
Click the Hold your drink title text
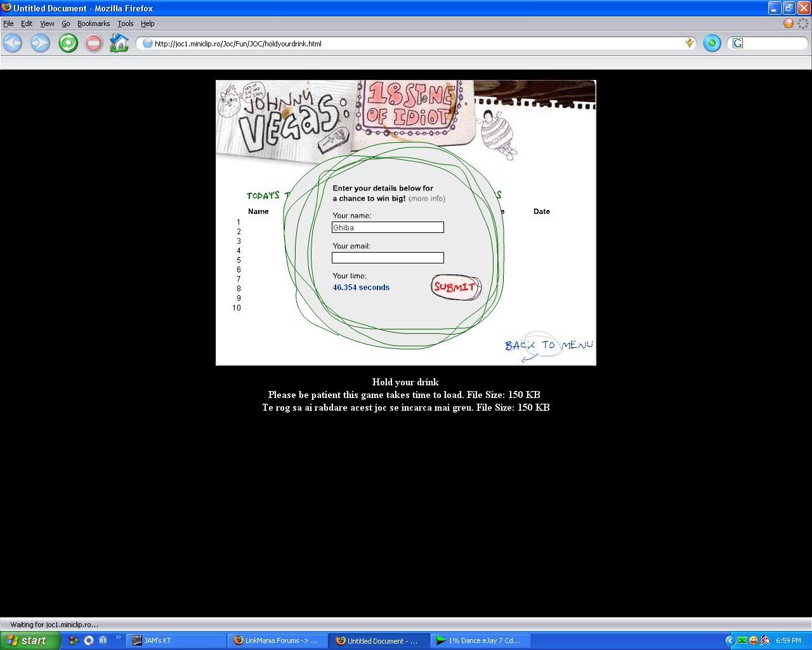pos(405,382)
